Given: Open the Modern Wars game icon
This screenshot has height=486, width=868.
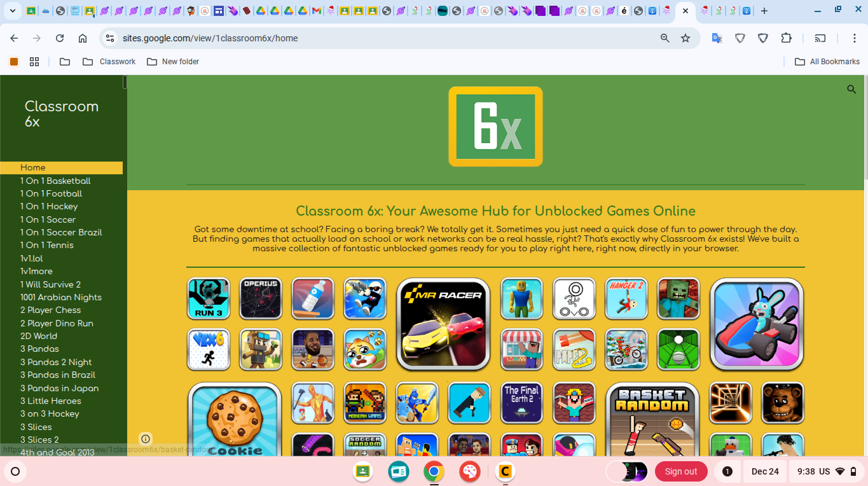Looking at the screenshot, I should (365, 403).
